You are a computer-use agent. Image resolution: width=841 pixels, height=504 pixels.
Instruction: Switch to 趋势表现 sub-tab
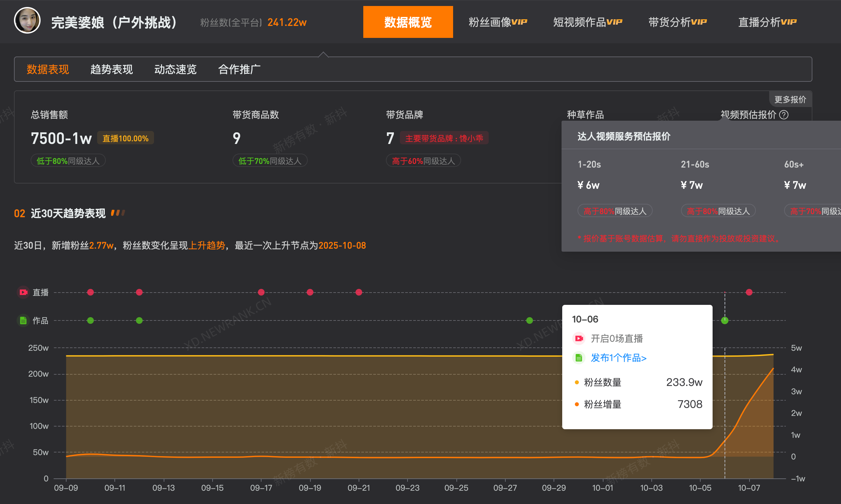tap(111, 69)
